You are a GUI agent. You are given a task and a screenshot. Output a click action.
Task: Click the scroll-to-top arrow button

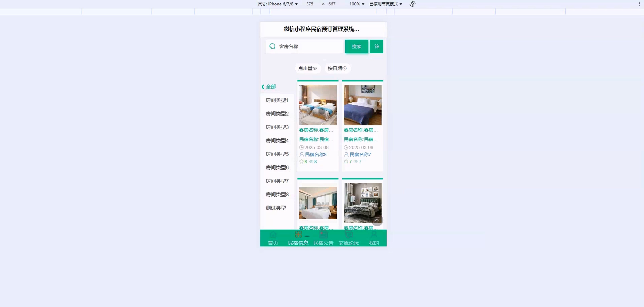[x=377, y=220]
